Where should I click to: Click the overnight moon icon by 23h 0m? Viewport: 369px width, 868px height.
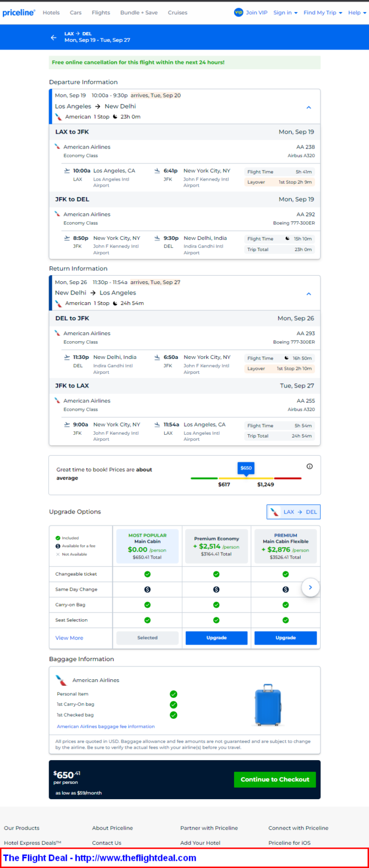115,117
